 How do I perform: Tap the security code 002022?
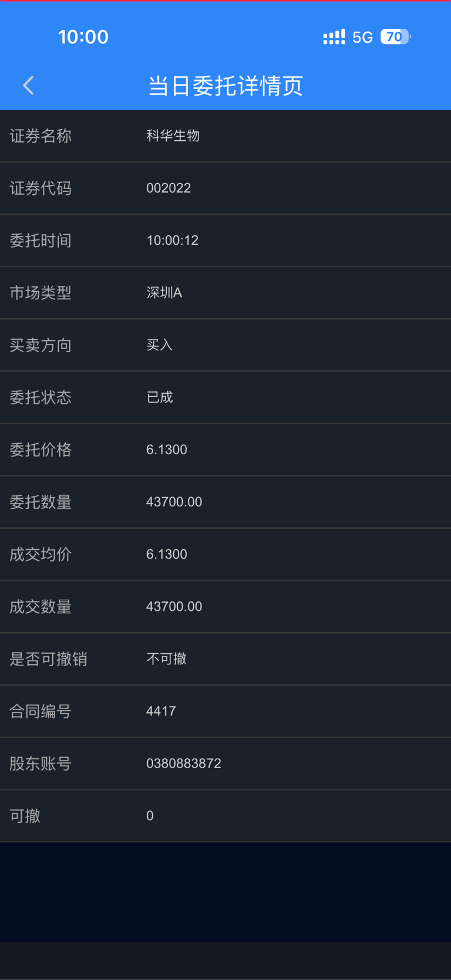click(169, 188)
